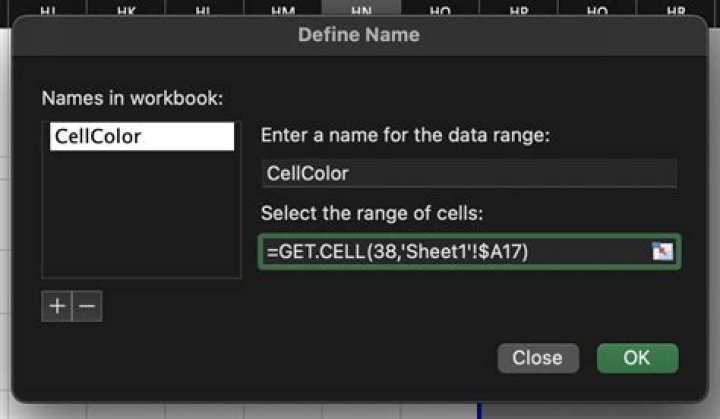Select the HK column header
Image resolution: width=720 pixels, height=419 pixels.
[x=126, y=10]
